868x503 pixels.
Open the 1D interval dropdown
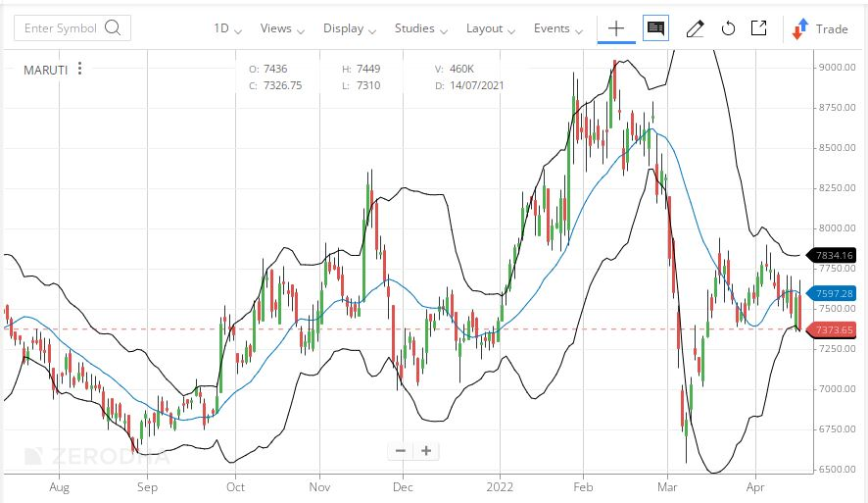227,28
